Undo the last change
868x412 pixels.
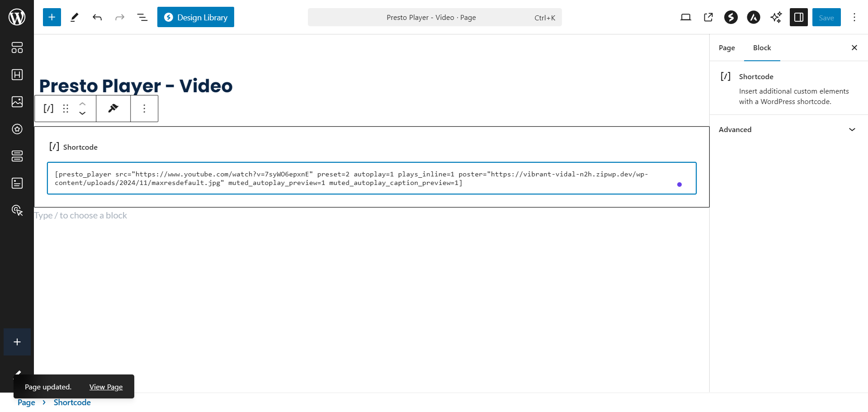97,17
